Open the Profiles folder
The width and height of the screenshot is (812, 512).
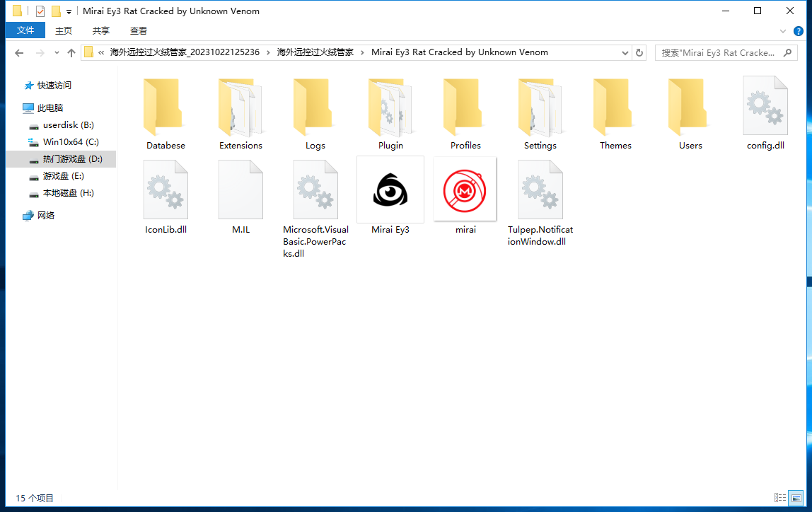pyautogui.click(x=465, y=107)
